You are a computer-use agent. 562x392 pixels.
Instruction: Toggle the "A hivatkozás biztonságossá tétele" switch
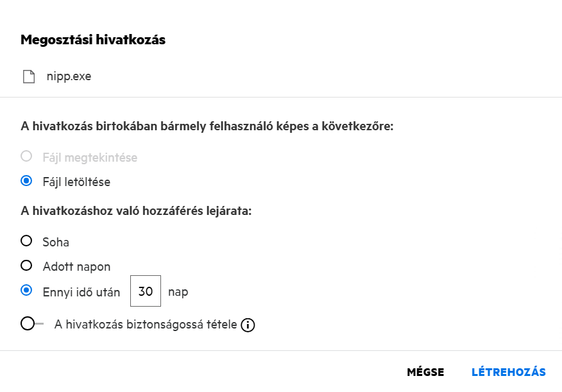coord(31,324)
